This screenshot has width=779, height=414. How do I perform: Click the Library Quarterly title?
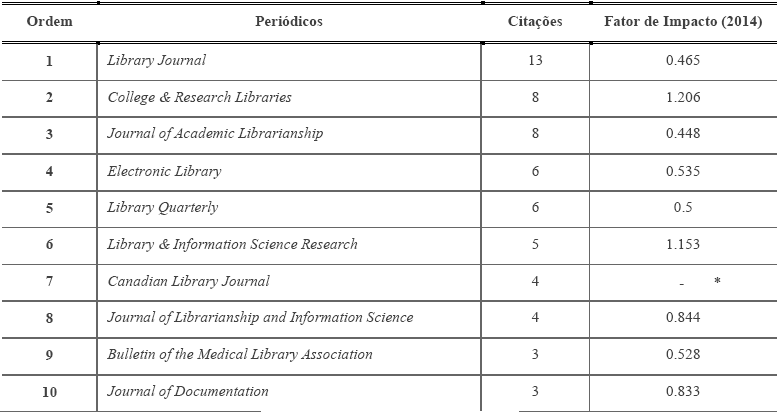162,208
